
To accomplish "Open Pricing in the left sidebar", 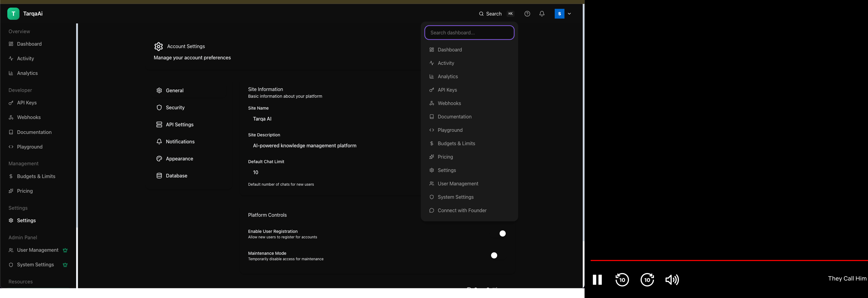I will 38,191.
